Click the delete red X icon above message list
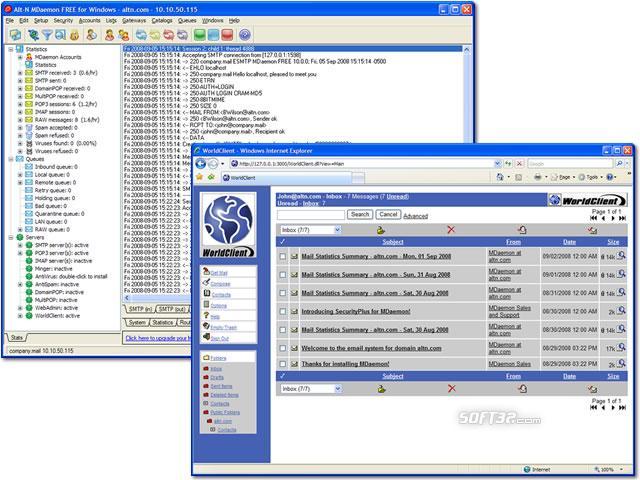 point(451,230)
